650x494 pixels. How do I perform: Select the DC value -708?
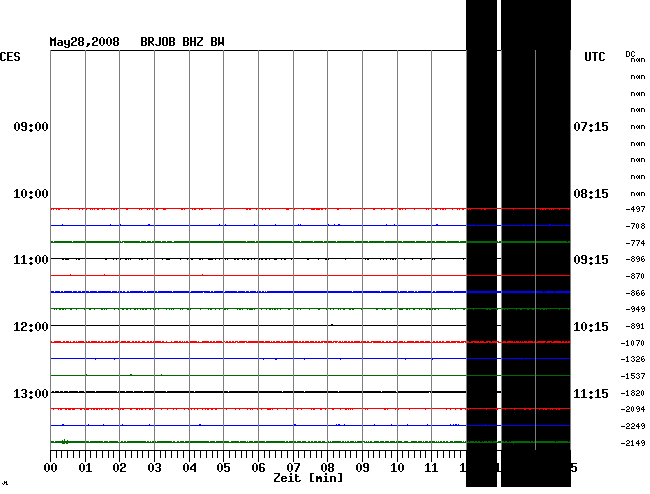(x=635, y=226)
